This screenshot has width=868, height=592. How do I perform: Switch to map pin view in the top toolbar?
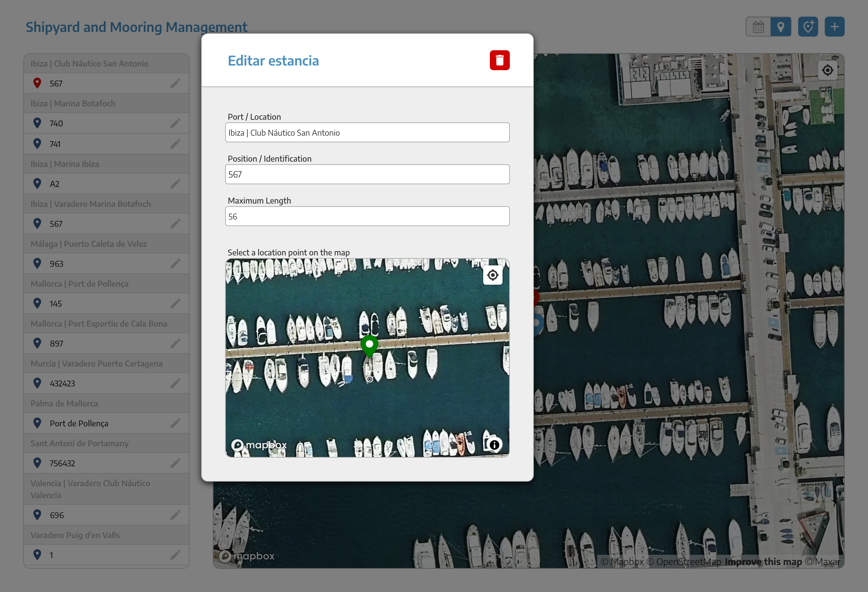781,27
